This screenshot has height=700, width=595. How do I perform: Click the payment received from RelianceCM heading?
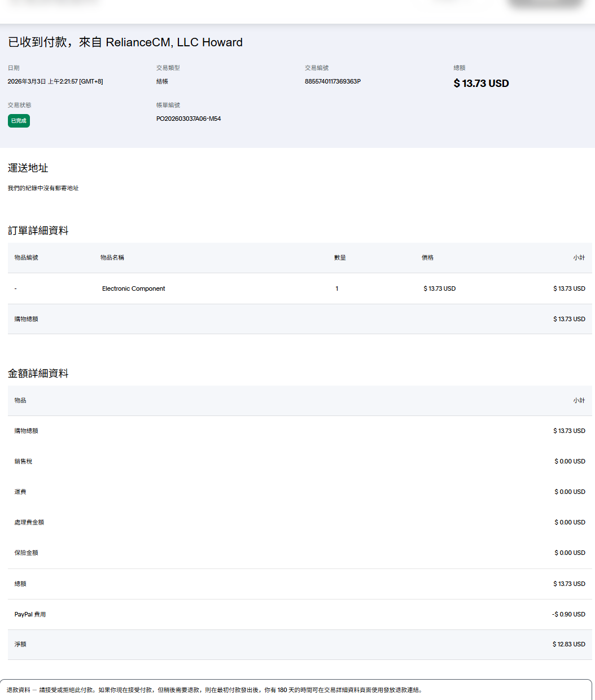coord(125,42)
